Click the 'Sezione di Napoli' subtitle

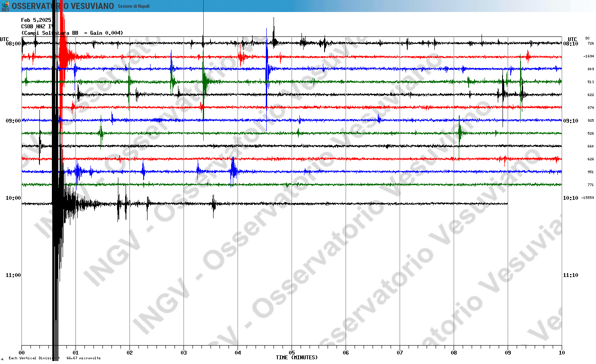134,6
